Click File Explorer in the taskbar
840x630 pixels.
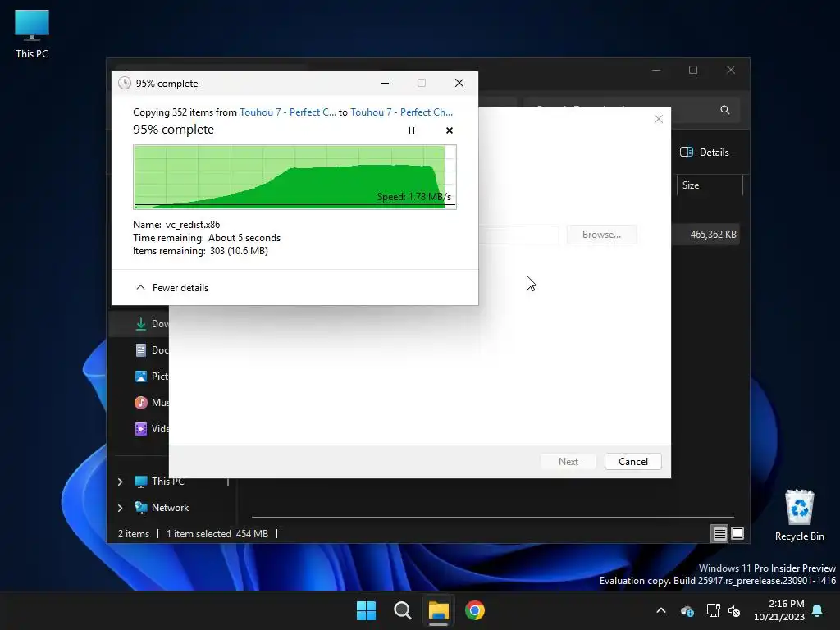[x=438, y=610]
